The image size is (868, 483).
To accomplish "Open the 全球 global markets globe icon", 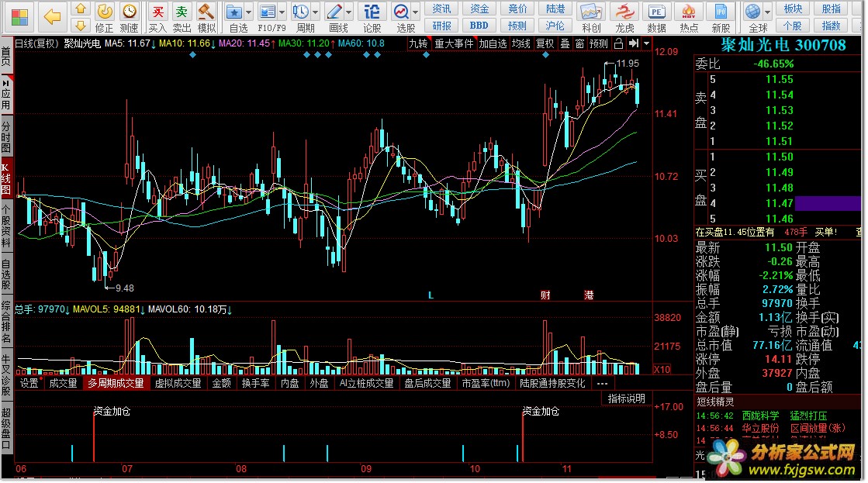I will pyautogui.click(x=753, y=12).
